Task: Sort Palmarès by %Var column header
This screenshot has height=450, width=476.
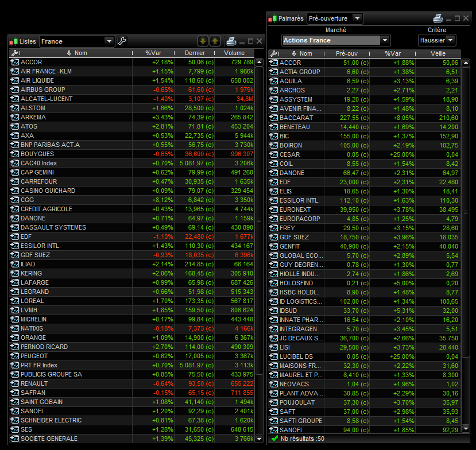Action: tap(393, 54)
